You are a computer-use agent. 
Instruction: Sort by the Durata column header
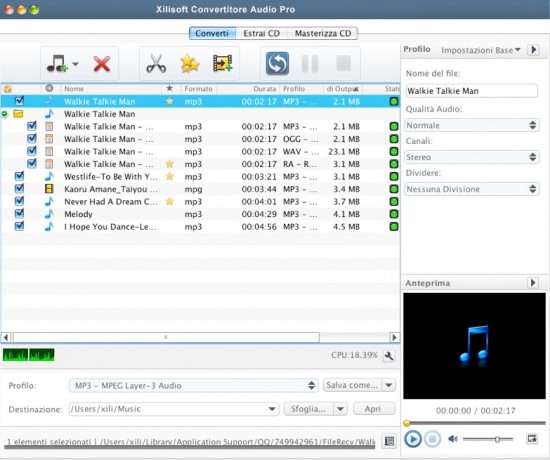(248, 89)
